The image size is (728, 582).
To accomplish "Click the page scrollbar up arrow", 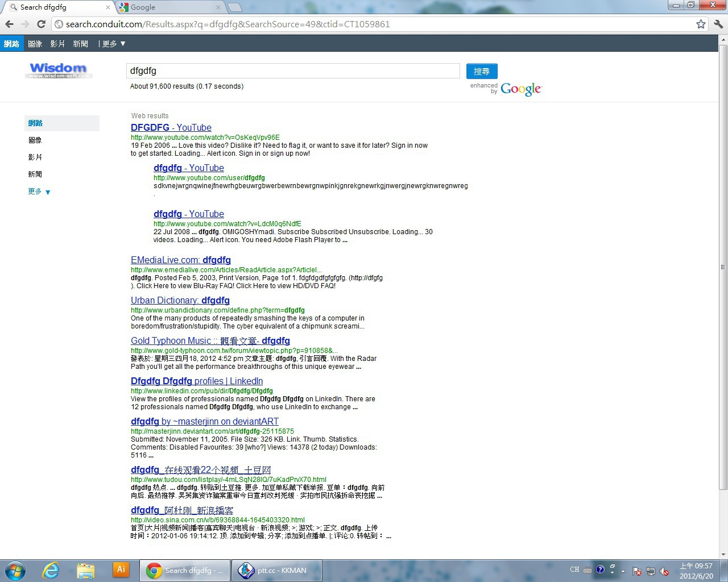I will tap(723, 39).
